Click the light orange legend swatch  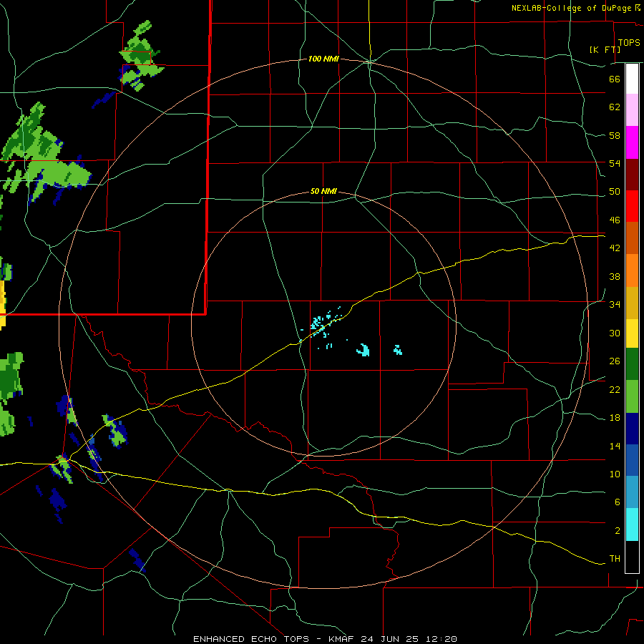[632, 270]
